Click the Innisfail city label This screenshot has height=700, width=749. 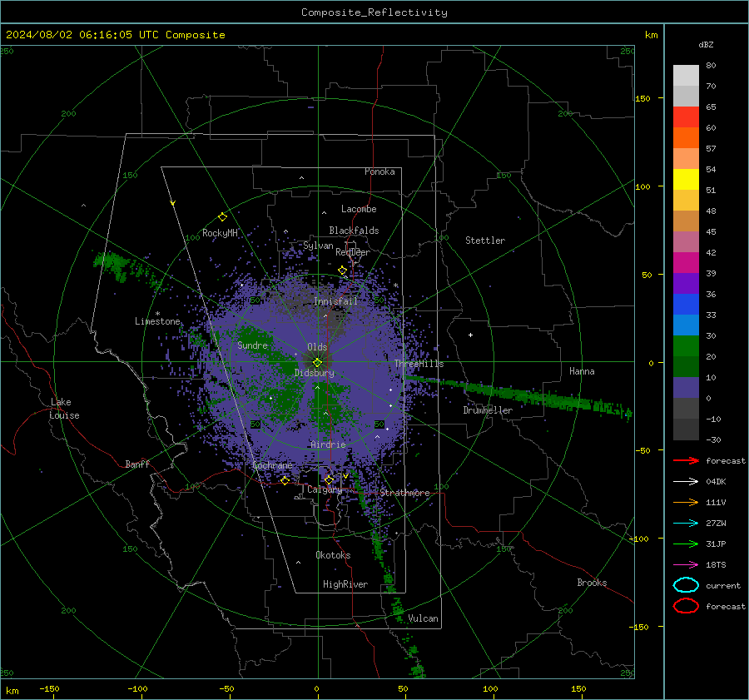click(x=335, y=301)
